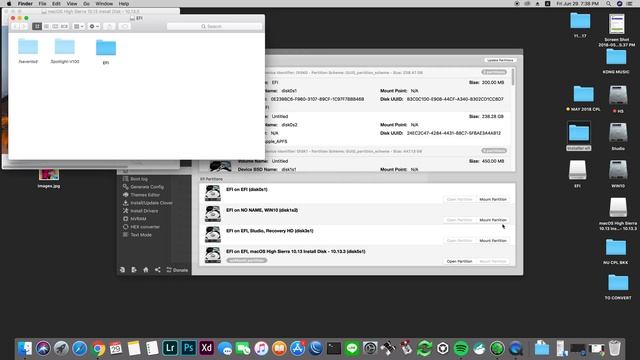This screenshot has height=360, width=640.
Task: Open the .fseventsd folder in Finder
Action: point(28,51)
